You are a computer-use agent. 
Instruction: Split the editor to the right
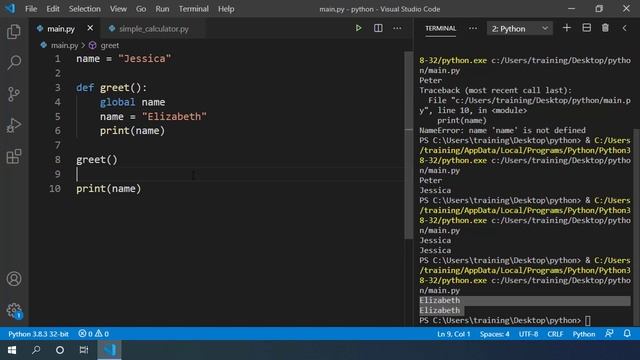click(x=378, y=28)
